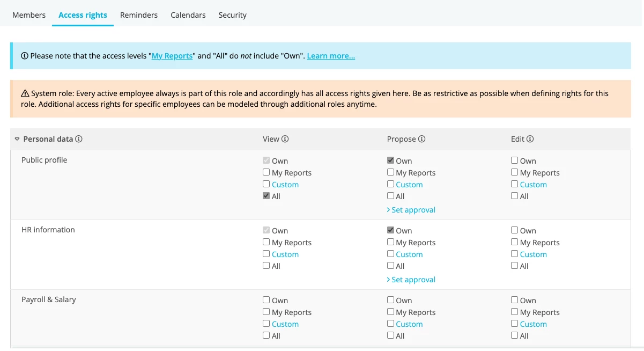Expand Set approval under HR information

(411, 280)
